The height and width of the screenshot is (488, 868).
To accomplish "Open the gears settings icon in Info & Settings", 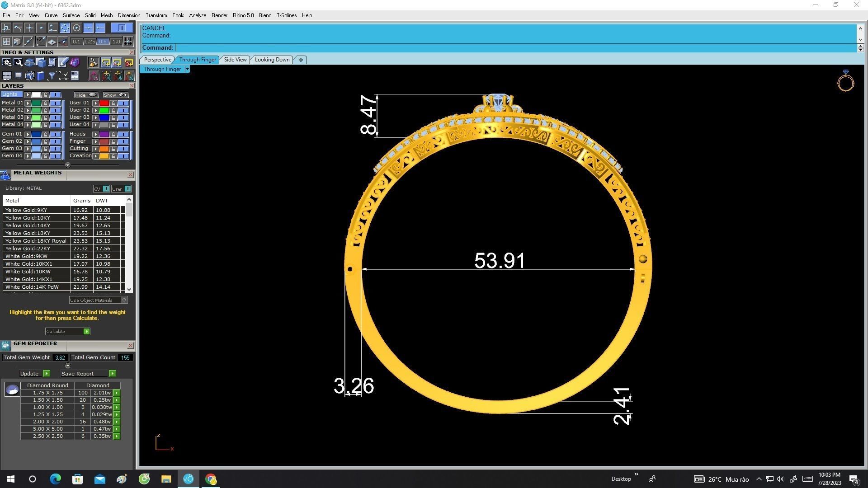I will pyautogui.click(x=7, y=62).
